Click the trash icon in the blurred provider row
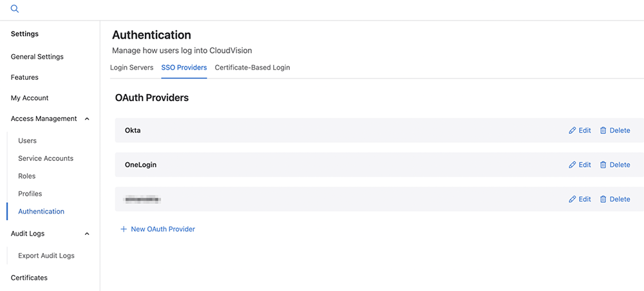The width and height of the screenshot is (644, 291). point(603,199)
